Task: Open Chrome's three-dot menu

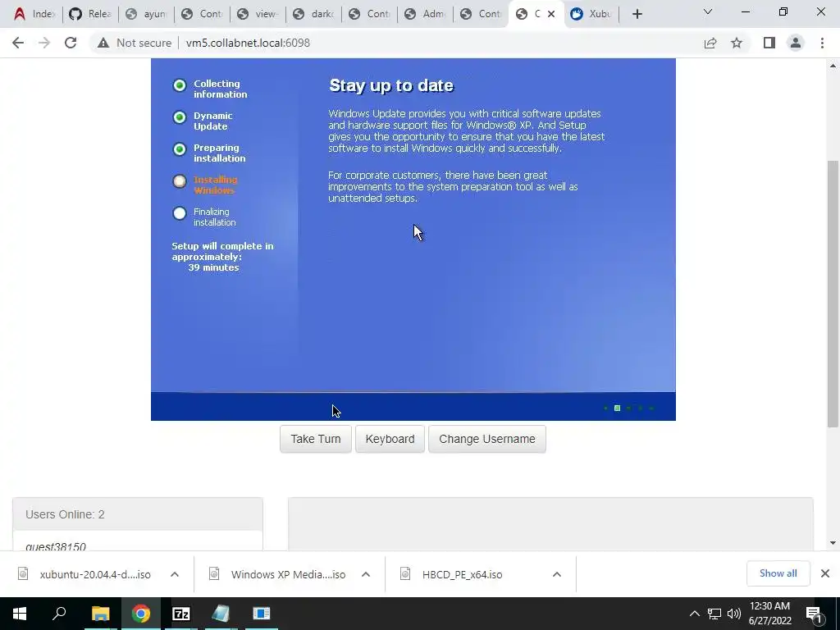Action: [822, 43]
